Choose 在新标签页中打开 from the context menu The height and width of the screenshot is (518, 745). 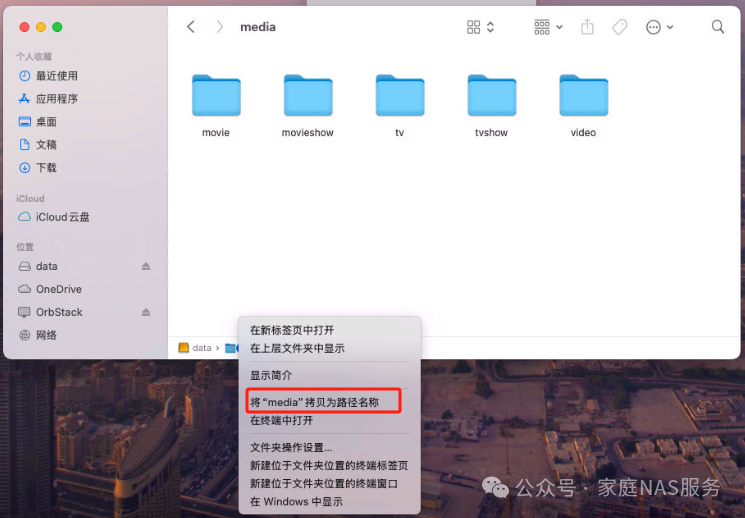click(x=292, y=330)
